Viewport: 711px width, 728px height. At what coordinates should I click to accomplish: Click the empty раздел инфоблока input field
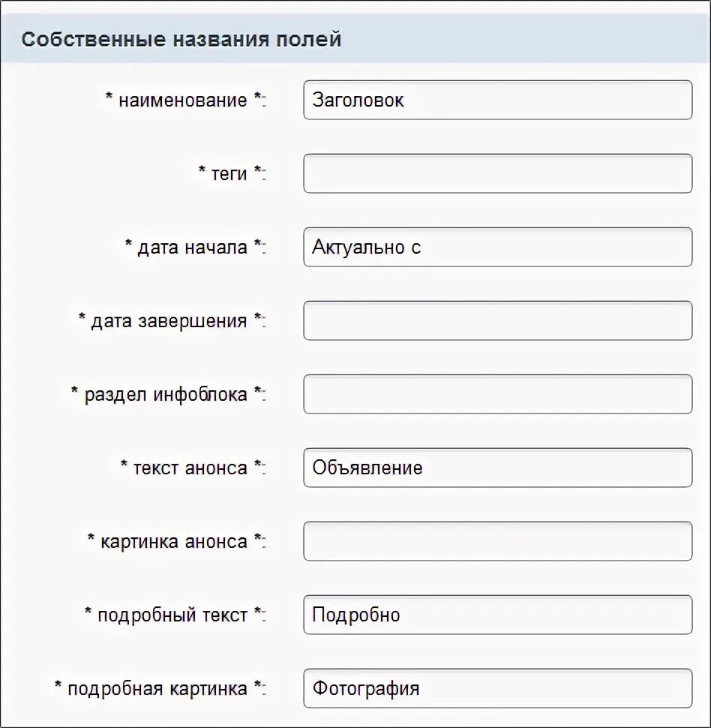(497, 394)
